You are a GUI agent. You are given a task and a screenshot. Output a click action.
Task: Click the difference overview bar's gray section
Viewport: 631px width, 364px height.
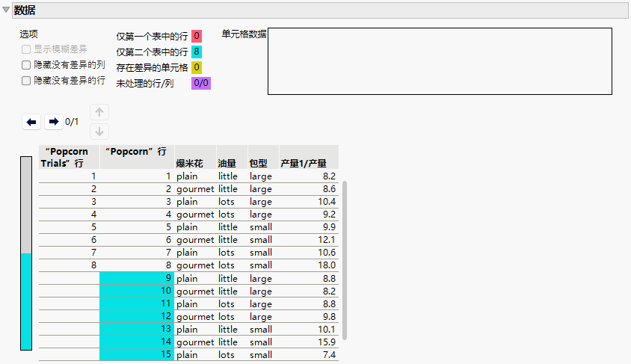point(26,205)
